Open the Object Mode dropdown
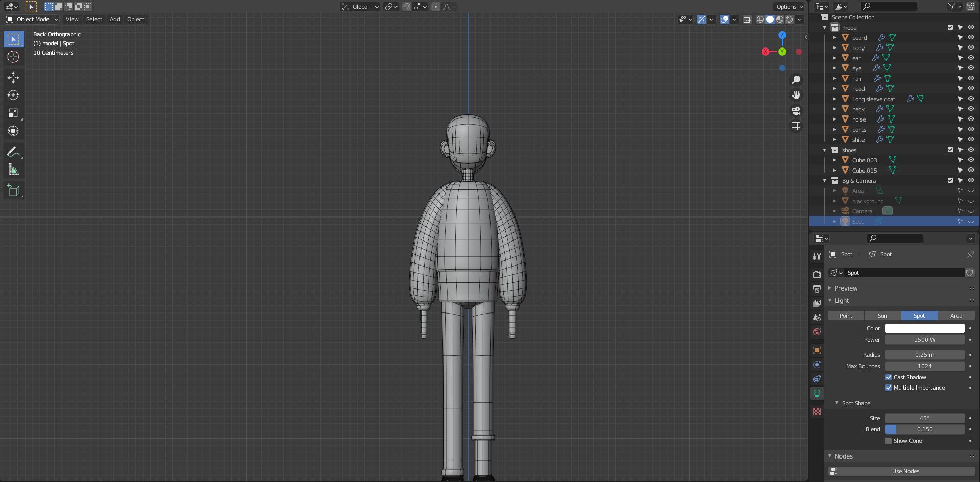980x482 pixels. coord(32,19)
